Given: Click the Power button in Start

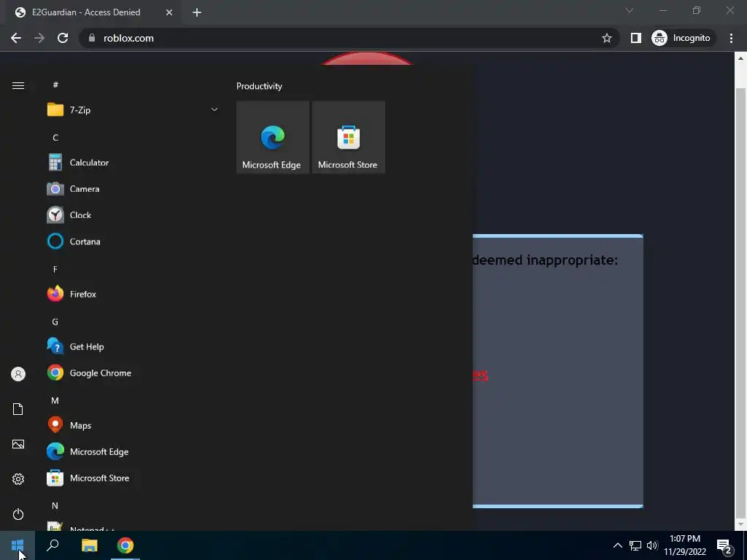Looking at the screenshot, I should click(18, 514).
